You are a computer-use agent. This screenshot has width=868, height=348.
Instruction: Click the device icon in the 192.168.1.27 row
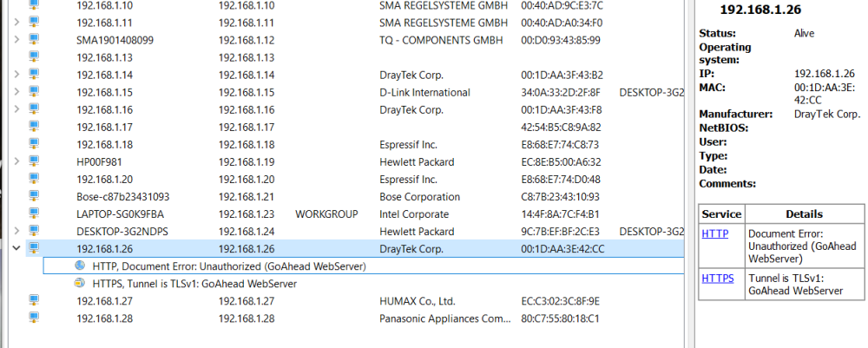click(x=35, y=301)
